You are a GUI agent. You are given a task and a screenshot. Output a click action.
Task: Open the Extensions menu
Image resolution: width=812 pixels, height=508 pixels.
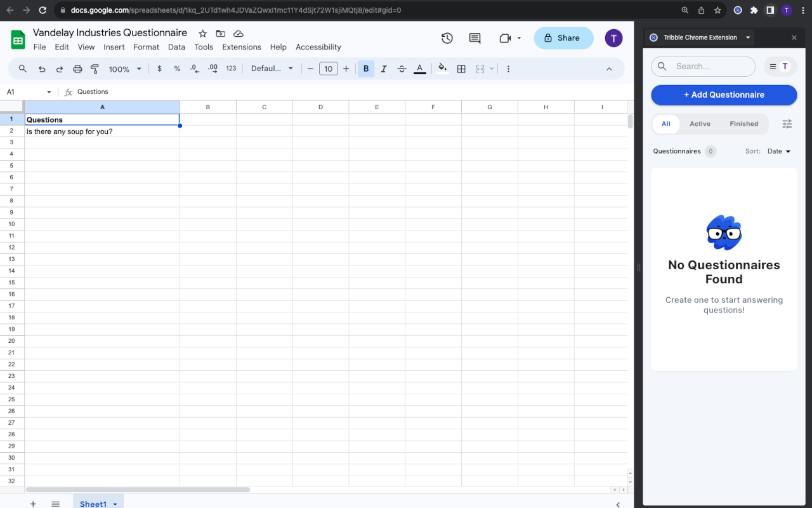[242, 47]
